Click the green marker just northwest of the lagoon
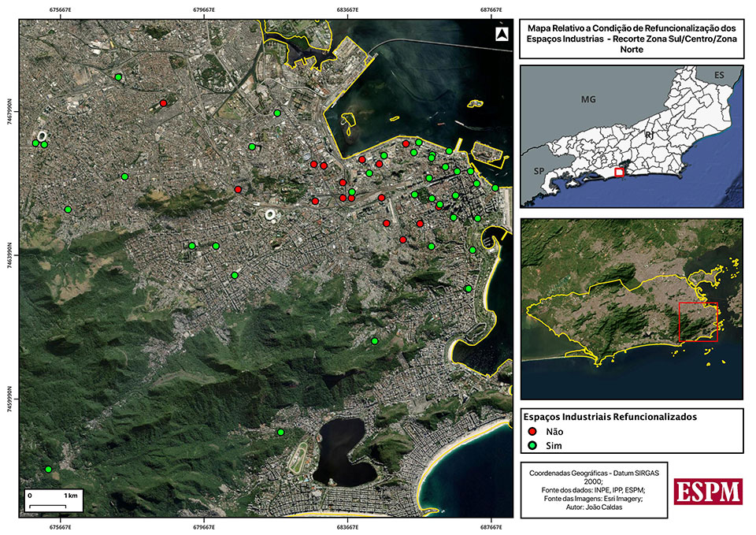This screenshot has width=756, height=535. [x=281, y=432]
